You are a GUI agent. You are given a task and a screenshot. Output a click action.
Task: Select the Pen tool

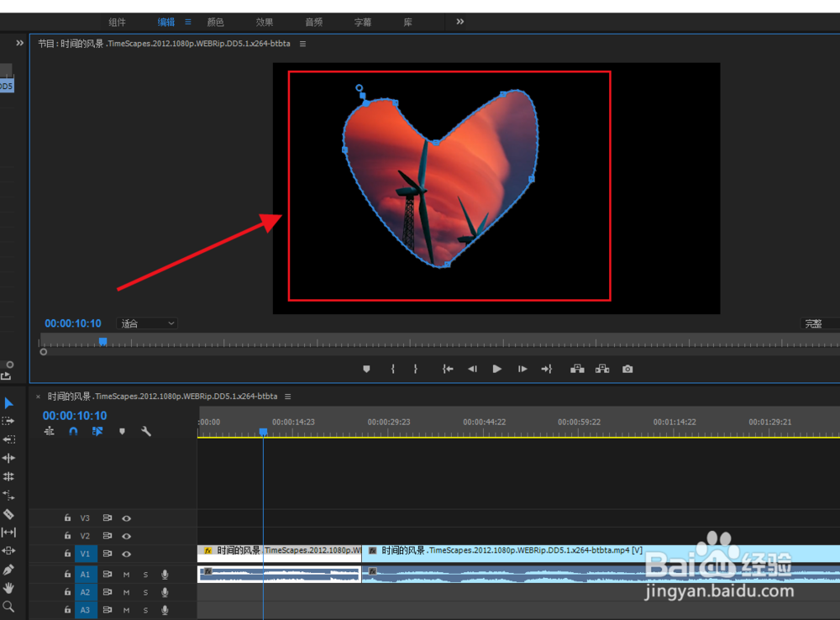click(8, 570)
